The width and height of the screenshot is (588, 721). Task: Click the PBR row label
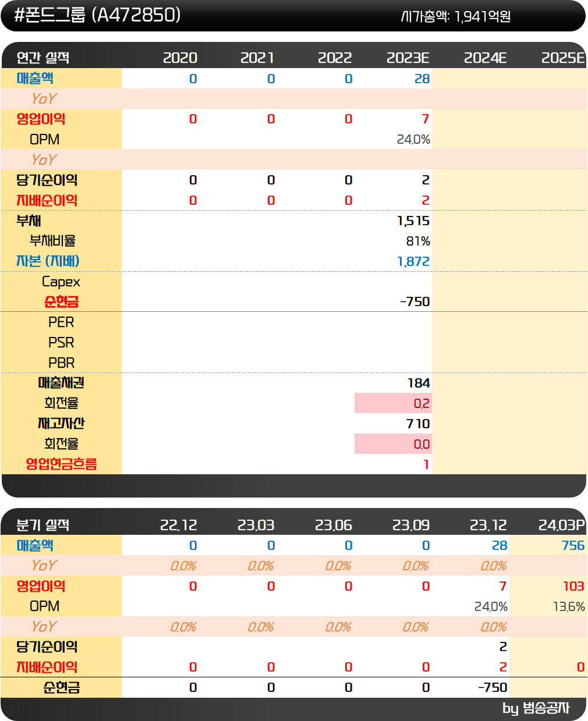point(61,363)
